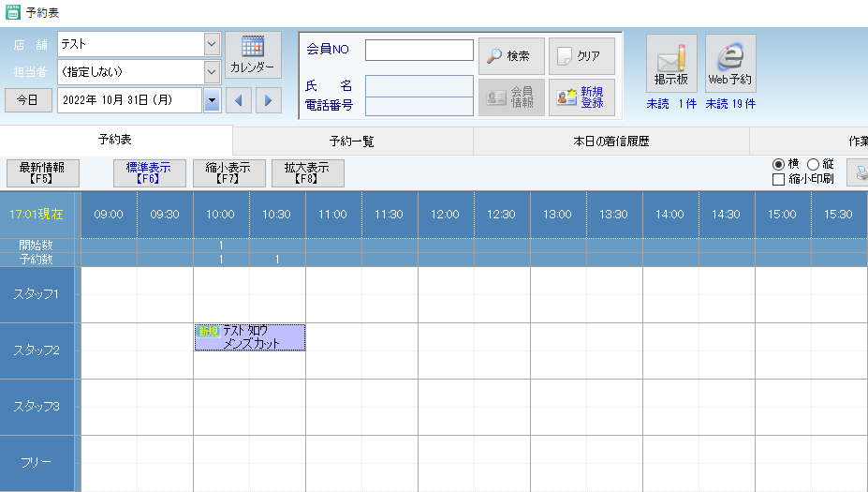Switch to the 予約一覧 tab
This screenshot has height=492, width=868.
tap(352, 142)
